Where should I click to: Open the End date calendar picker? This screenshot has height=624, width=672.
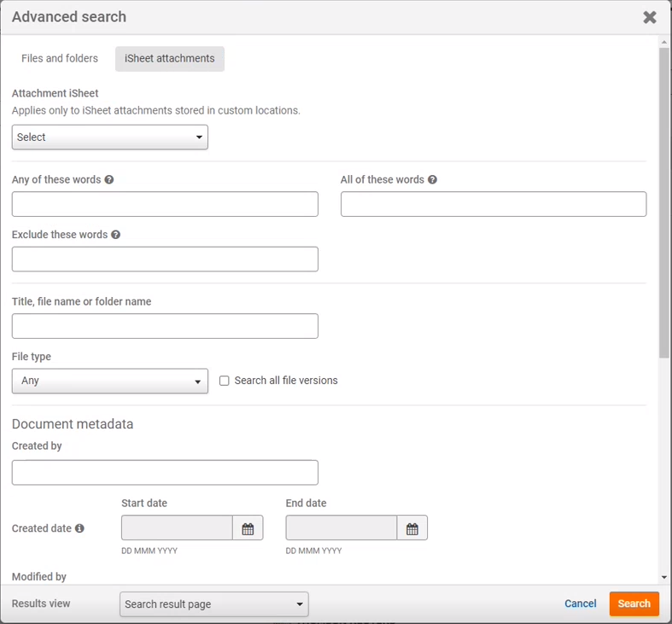coord(412,528)
